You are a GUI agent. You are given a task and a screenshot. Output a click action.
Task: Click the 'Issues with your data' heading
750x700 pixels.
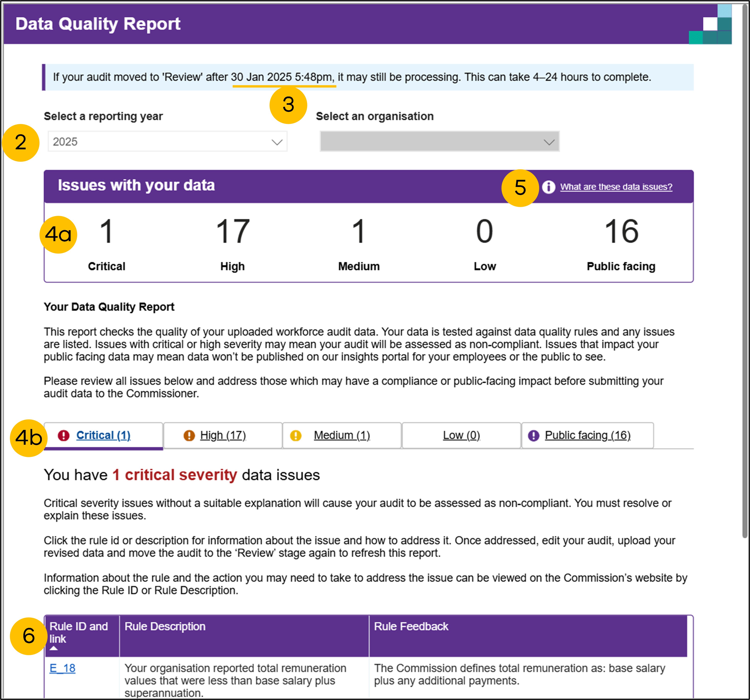pyautogui.click(x=136, y=185)
